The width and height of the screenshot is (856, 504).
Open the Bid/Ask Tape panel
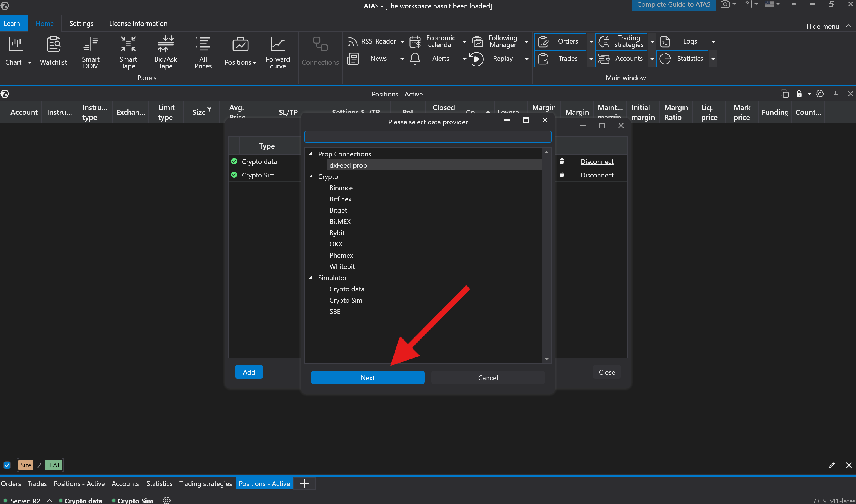(x=165, y=53)
